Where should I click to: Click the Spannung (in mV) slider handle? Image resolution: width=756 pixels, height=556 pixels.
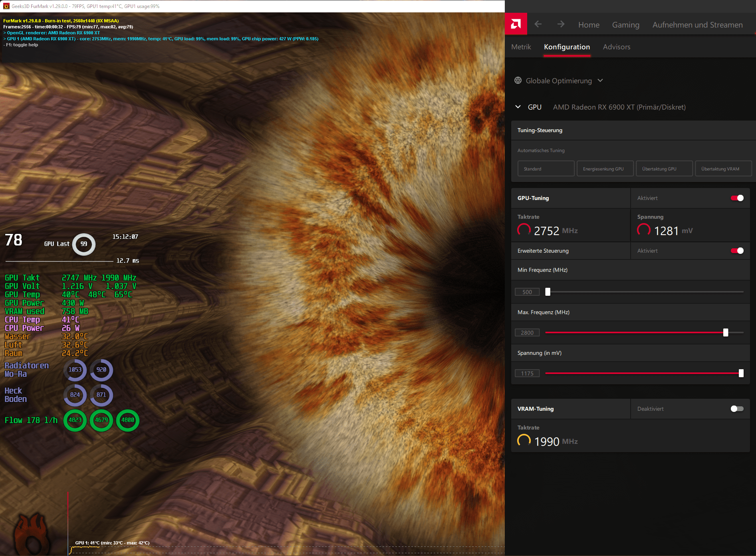(x=741, y=373)
